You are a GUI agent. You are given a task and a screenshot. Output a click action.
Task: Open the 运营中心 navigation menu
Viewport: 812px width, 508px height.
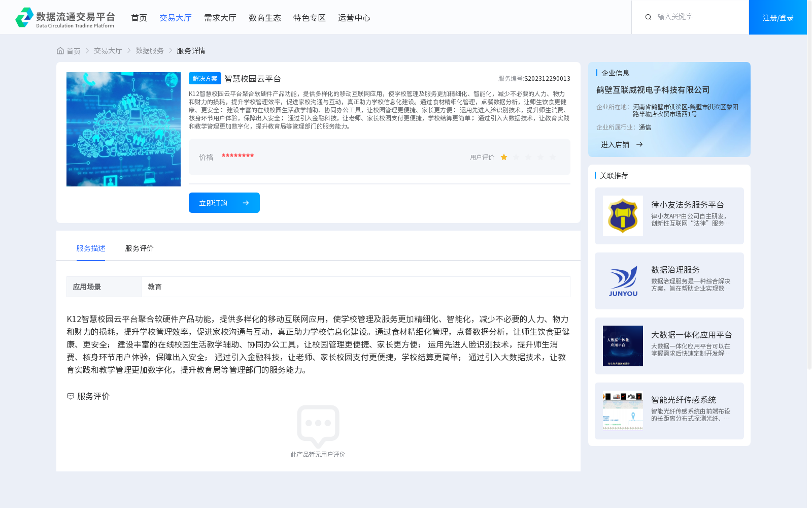click(x=354, y=18)
